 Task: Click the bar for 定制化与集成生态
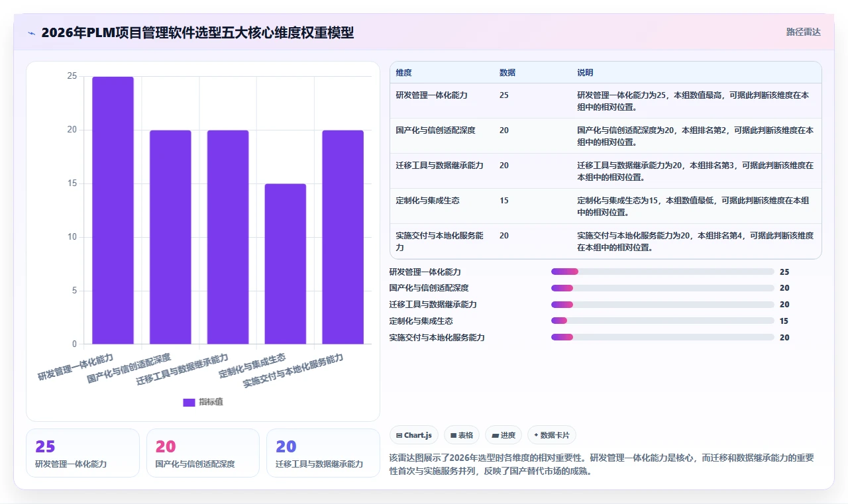pos(286,264)
